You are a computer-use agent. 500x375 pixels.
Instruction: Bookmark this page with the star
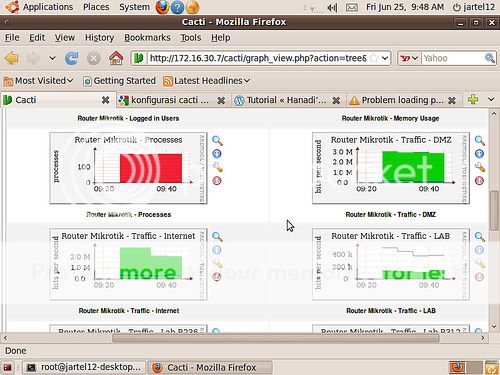(x=374, y=58)
